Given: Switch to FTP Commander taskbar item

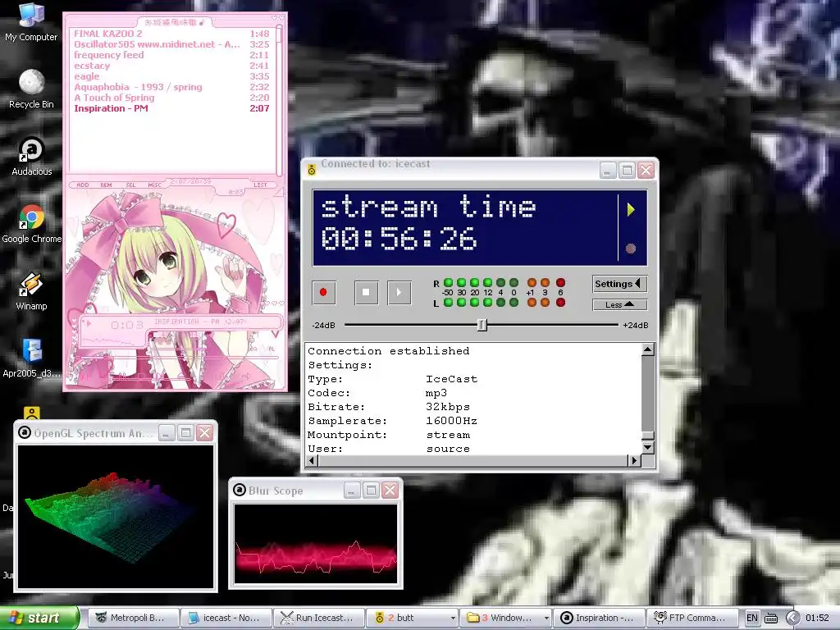Looking at the screenshot, I should click(x=692, y=618).
